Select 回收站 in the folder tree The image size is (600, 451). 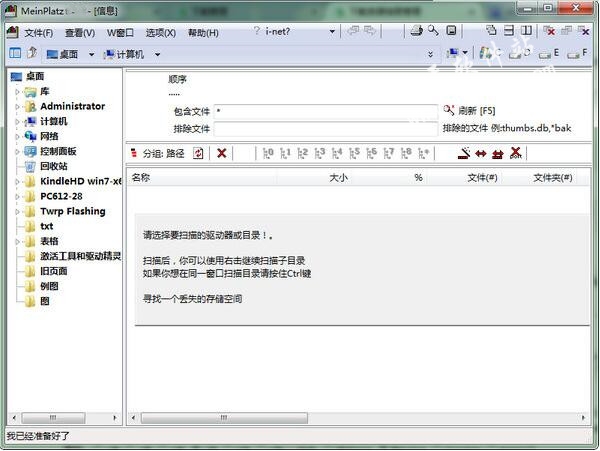(x=54, y=166)
